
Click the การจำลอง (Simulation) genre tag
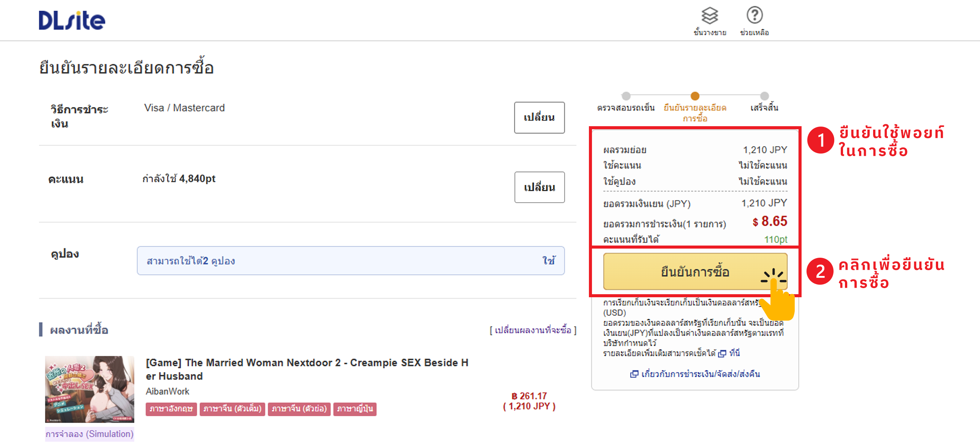pos(89,434)
